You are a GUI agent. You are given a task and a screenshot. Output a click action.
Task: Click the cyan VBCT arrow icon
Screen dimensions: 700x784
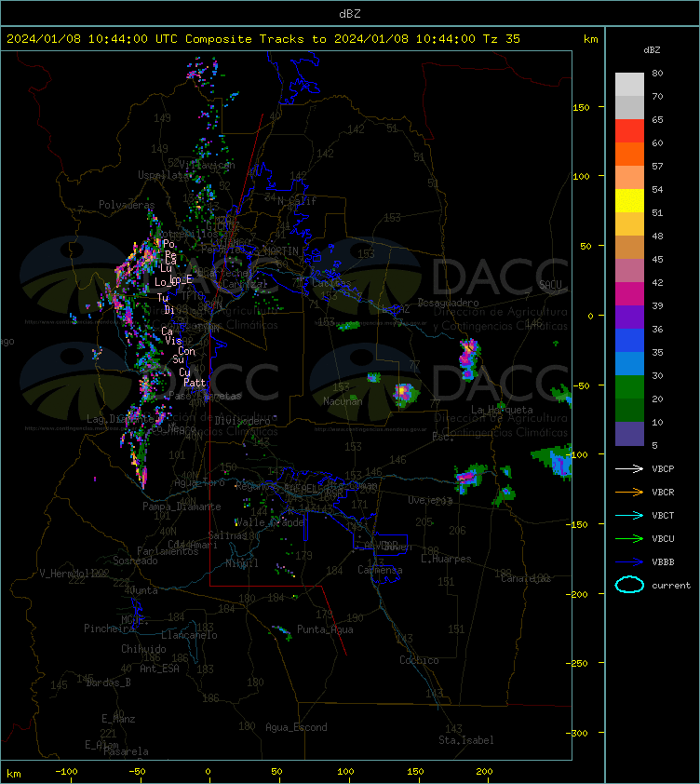629,515
